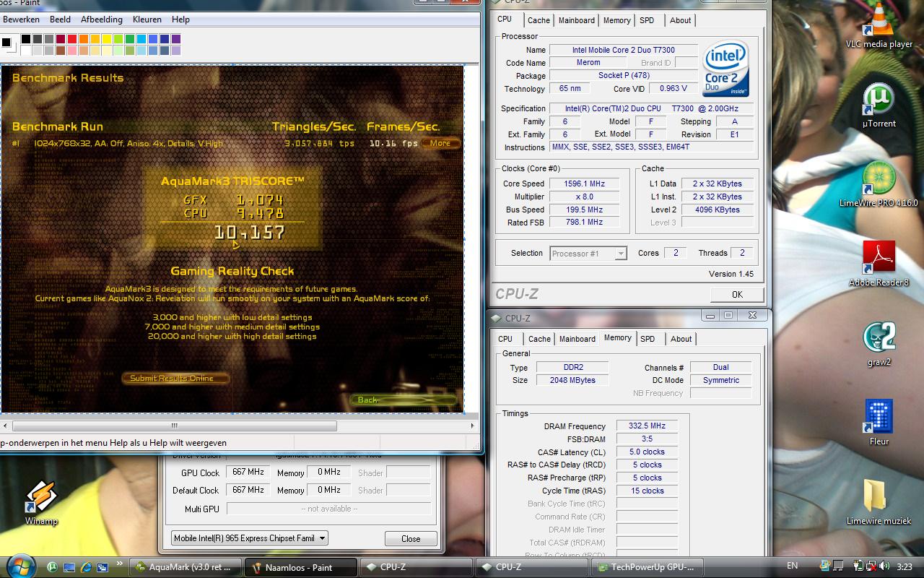Viewport: 924px width, 578px height.
Task: Click Paint horizontal scrollbar thumb
Action: [173, 426]
